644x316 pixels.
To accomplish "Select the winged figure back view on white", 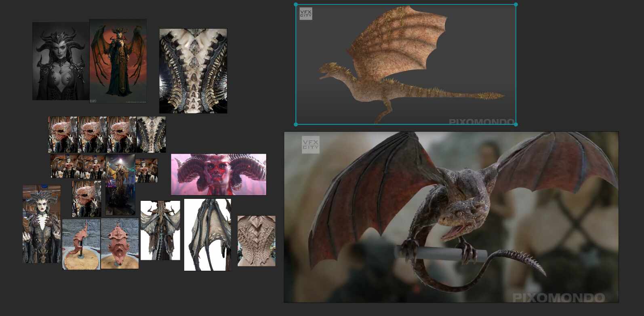I will [x=160, y=230].
